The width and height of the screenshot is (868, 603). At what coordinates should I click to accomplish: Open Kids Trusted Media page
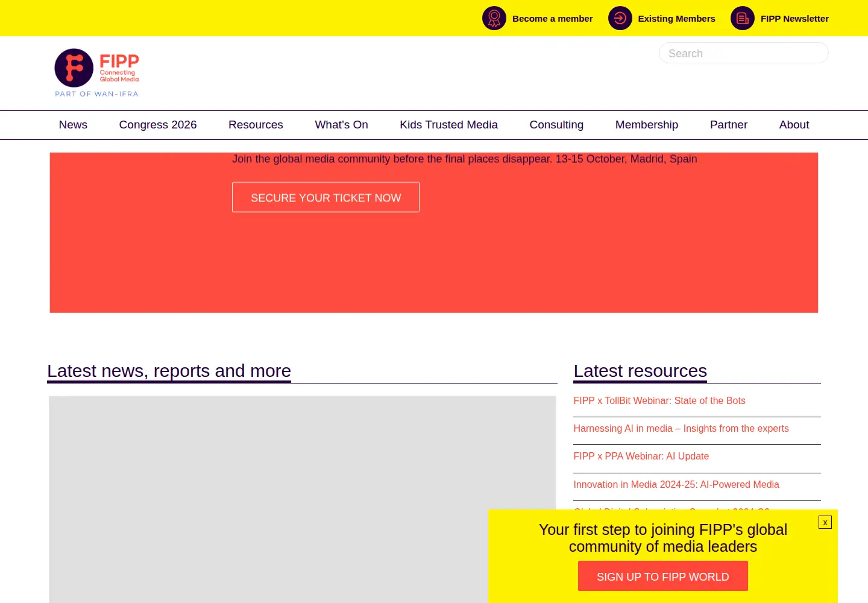448,125
